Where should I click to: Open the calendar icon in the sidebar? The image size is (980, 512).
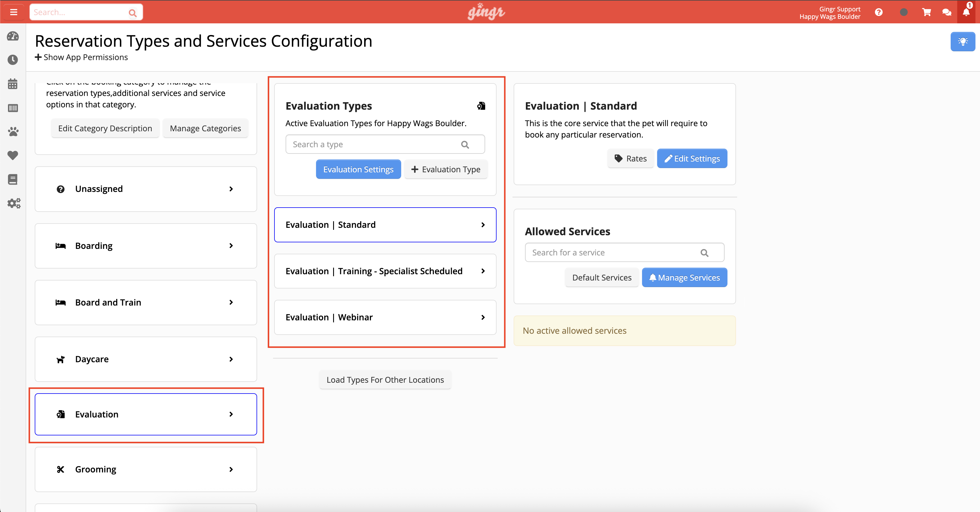pos(13,84)
